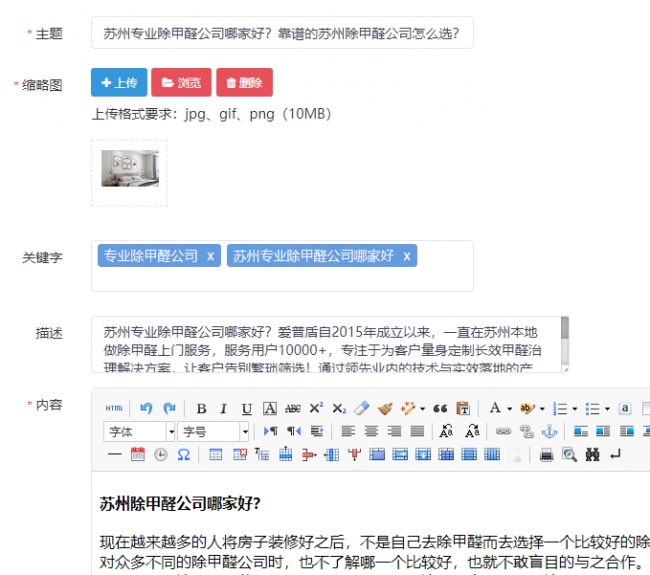
Task: Toggle strikethrough formatting
Action: tap(293, 409)
